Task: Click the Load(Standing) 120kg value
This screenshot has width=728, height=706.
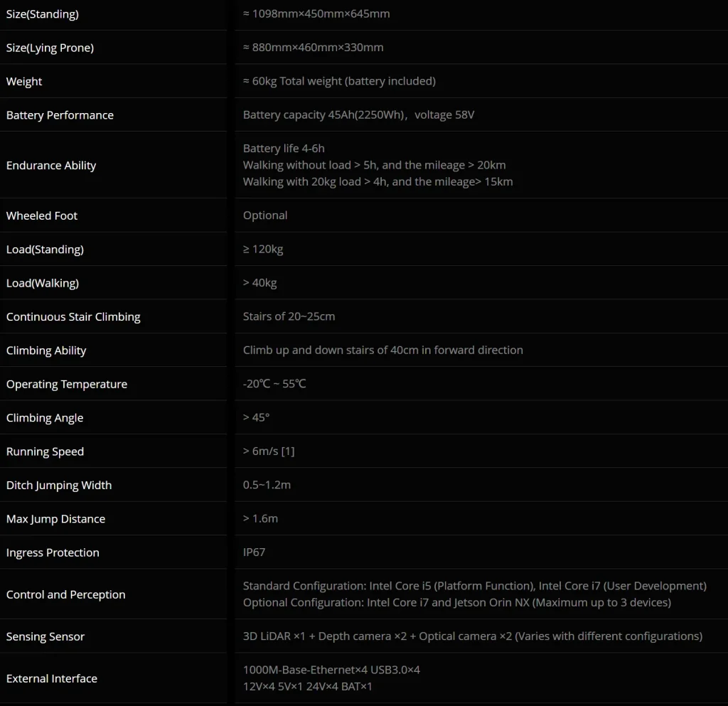Action: point(263,250)
